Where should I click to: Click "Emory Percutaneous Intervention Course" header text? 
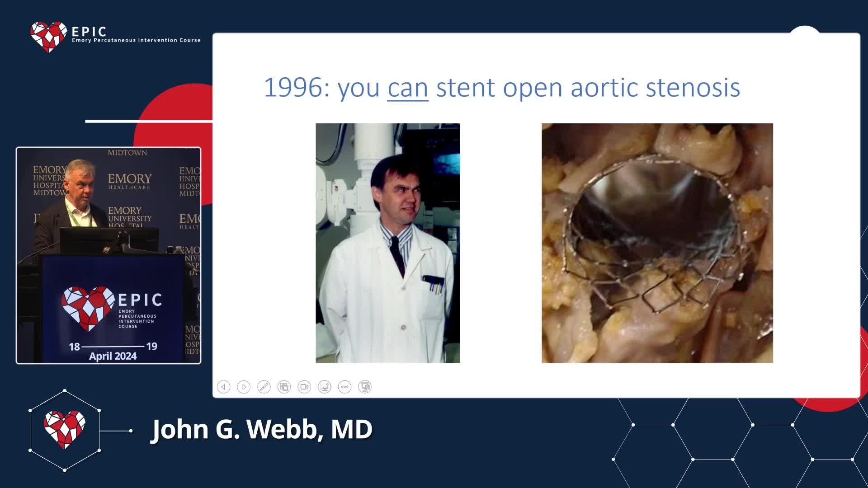coord(136,40)
